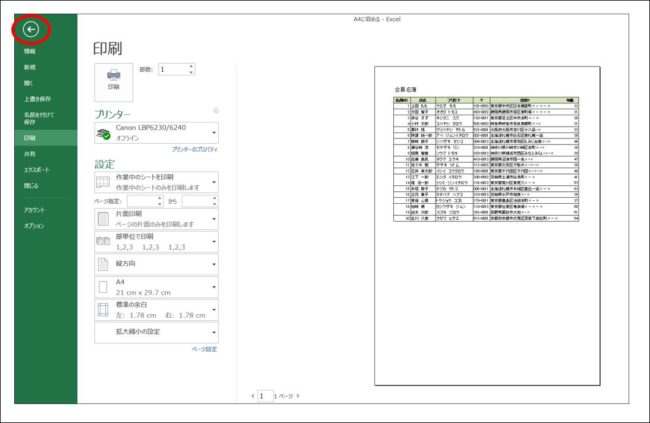Open the 片面印刷 one-sided printing dropdown
650x423 pixels.
point(156,219)
